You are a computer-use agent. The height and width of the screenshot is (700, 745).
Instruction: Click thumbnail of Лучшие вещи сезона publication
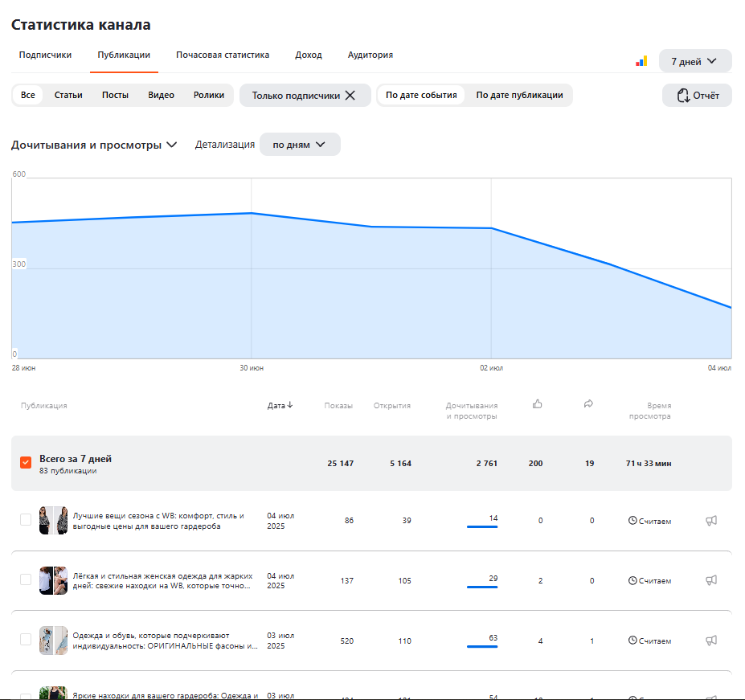pyautogui.click(x=53, y=520)
